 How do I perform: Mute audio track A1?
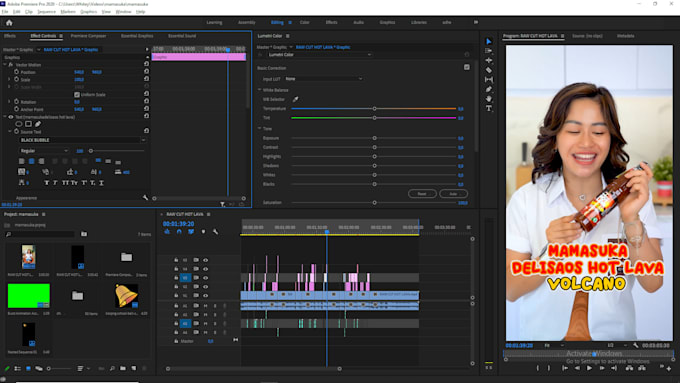[206, 306]
